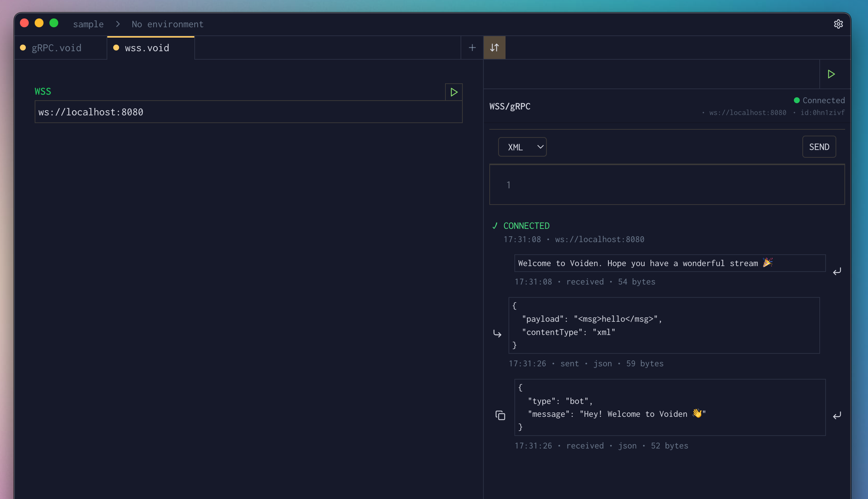Click the resend arrow beside the bot message
868x499 pixels.
[837, 415]
